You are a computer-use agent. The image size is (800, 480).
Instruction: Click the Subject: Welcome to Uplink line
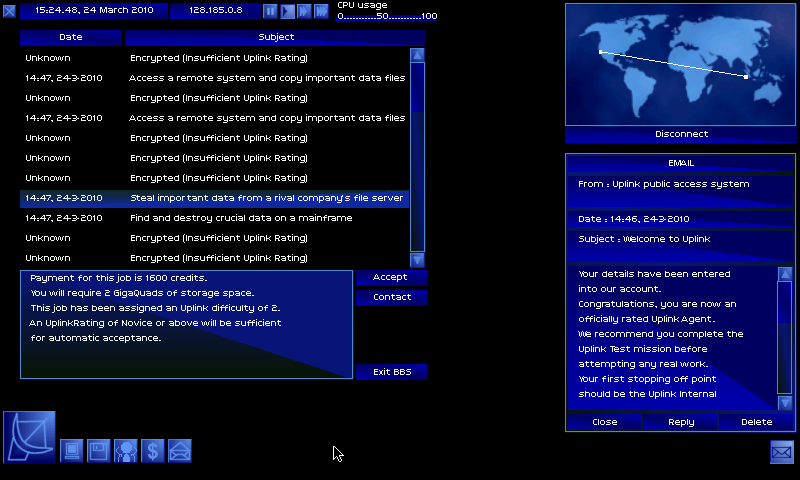[x=681, y=245]
